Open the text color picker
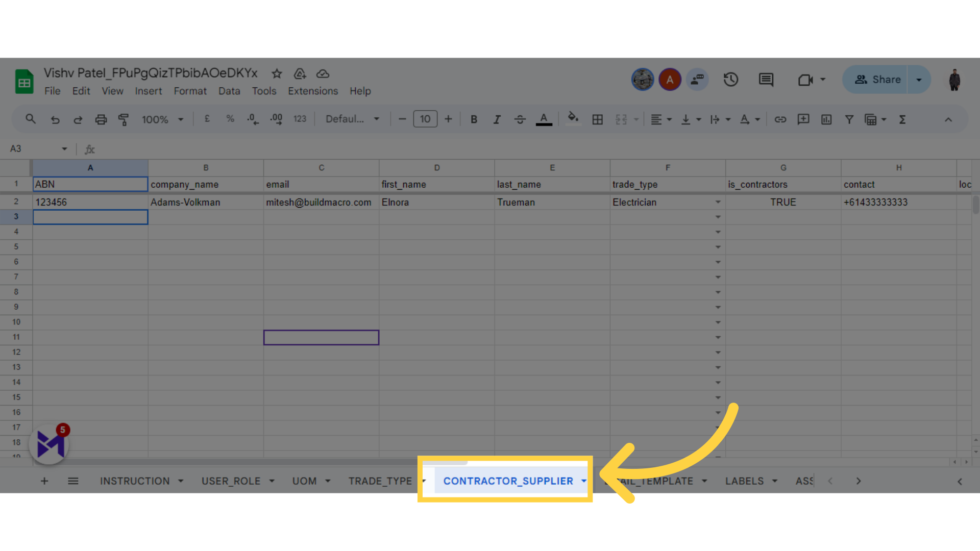This screenshot has width=980, height=551. 544,119
